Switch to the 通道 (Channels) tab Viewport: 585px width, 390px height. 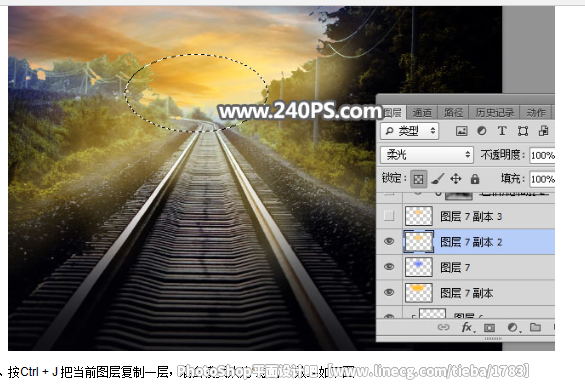[x=422, y=112]
